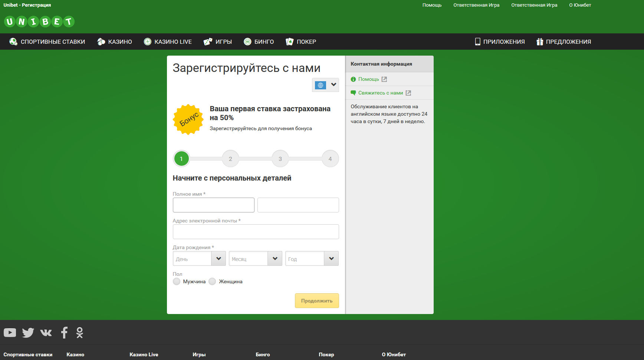Click the top Помощь link

[432, 5]
